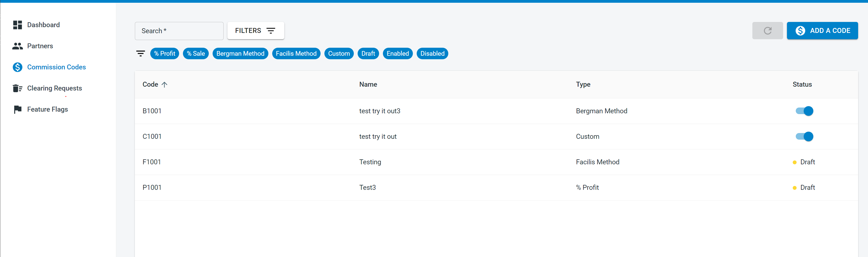The height and width of the screenshot is (257, 868).
Task: Click the C1001 row name cell
Action: click(378, 137)
